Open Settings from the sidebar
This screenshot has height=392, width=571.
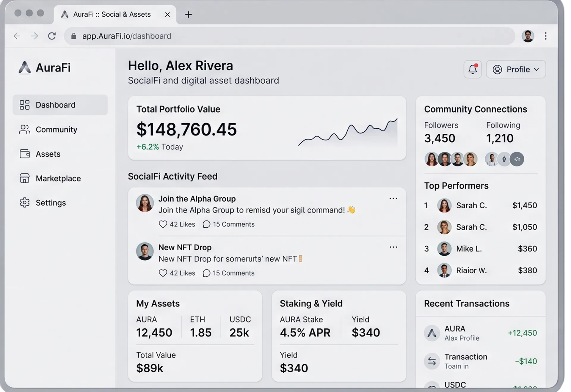[x=43, y=203]
